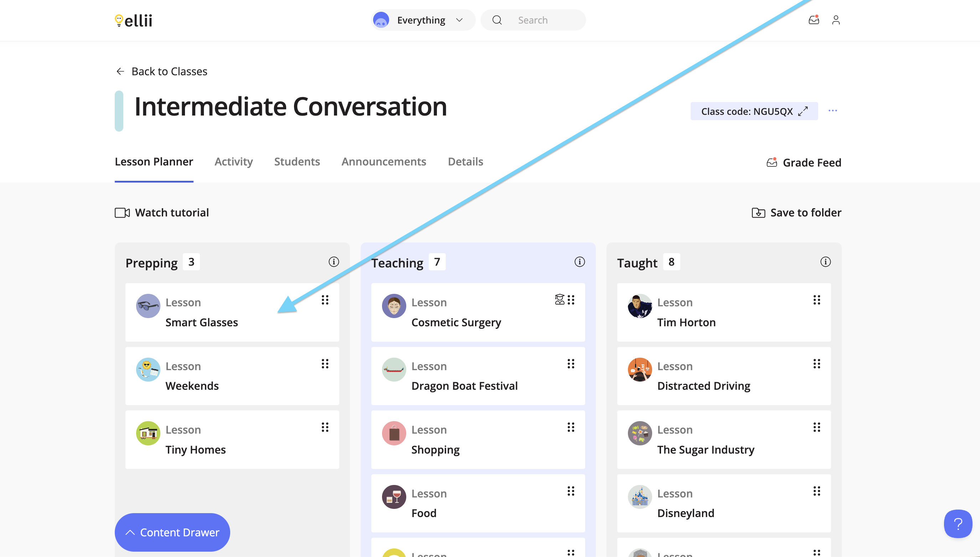Open the help question-mark button
Image resolution: width=980 pixels, height=557 pixels.
958,524
